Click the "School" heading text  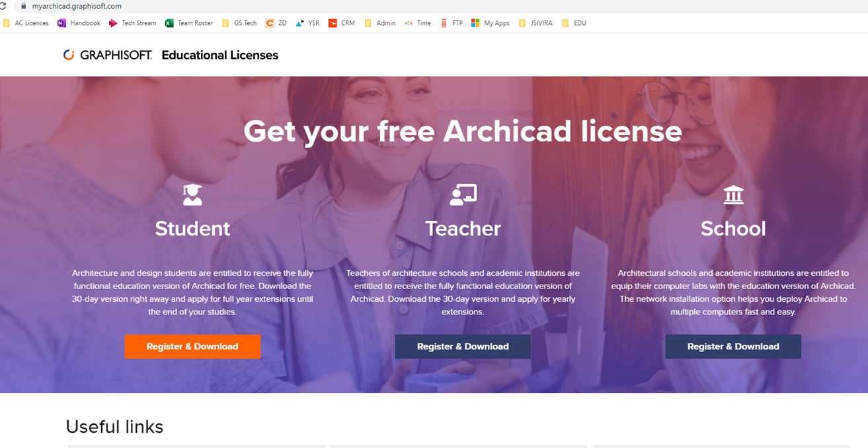point(733,228)
